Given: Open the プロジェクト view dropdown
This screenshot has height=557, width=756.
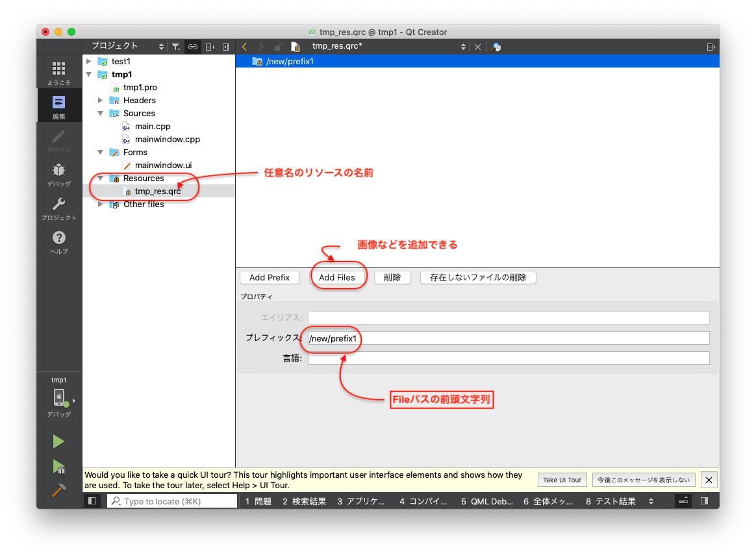Looking at the screenshot, I should (x=127, y=46).
